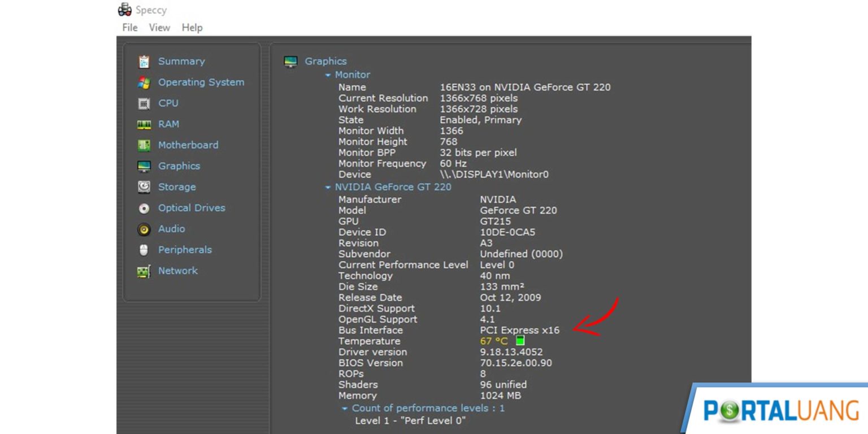Collapse the NVIDIA GeForce GT 220 section

327,186
